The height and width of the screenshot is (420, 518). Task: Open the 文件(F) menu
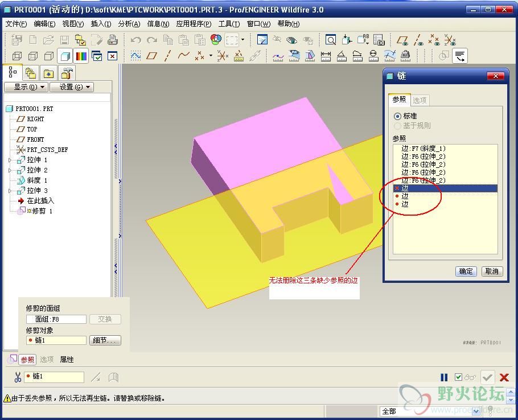16,24
